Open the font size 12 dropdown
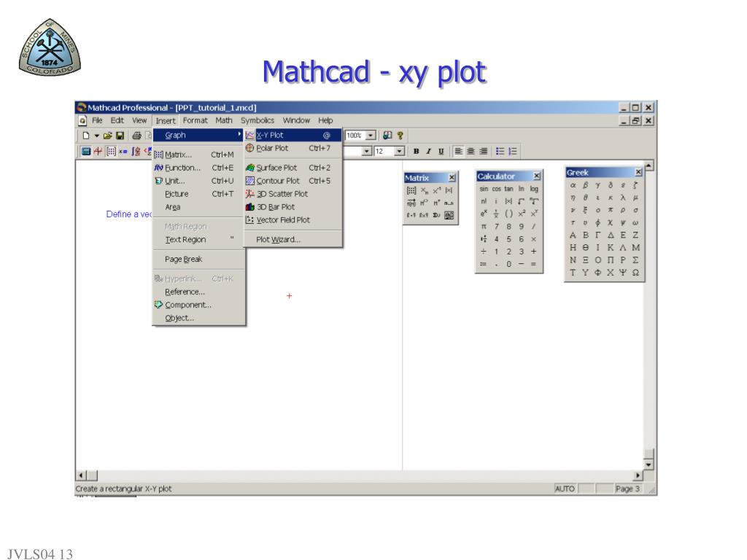Screen dimensions: 747x560 400,152
